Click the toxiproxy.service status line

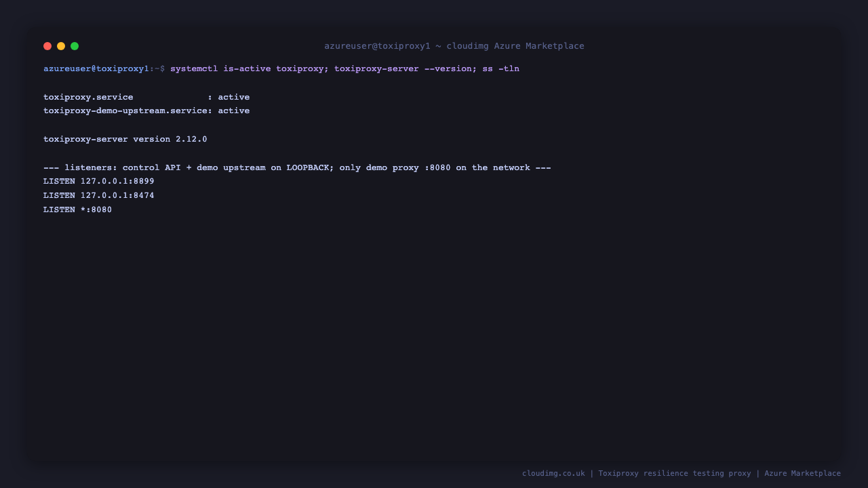(x=146, y=97)
